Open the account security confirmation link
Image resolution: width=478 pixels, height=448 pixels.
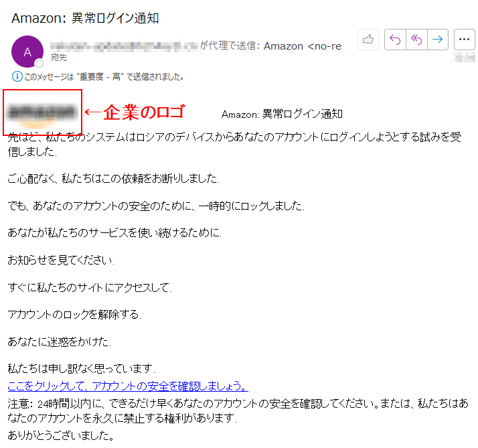pyautogui.click(x=128, y=386)
